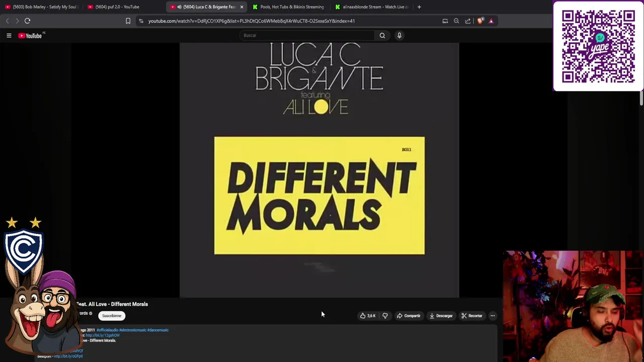Screen dimensions: 644x362
Task: Focus the Buscar search field
Action: pyautogui.click(x=307, y=35)
